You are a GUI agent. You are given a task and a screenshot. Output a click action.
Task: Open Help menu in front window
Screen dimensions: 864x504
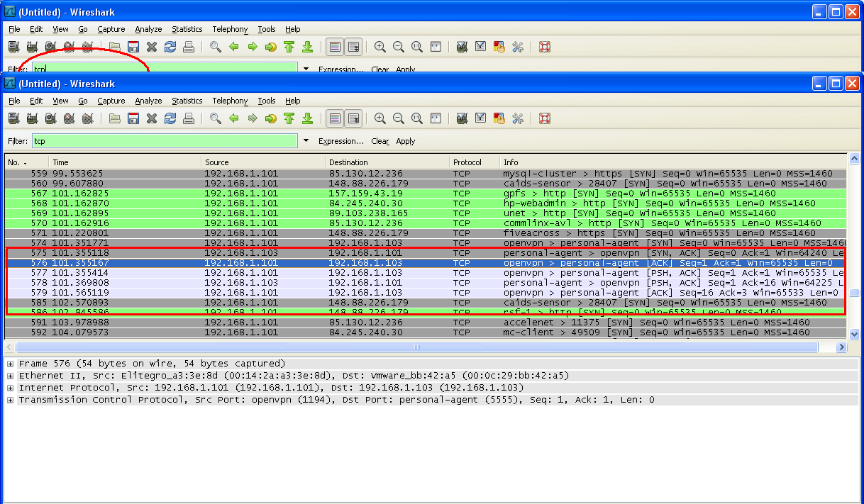point(293,101)
